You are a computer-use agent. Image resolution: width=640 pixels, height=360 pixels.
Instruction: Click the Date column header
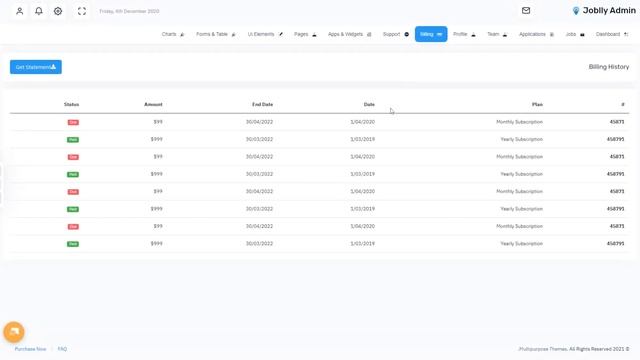pos(369,104)
